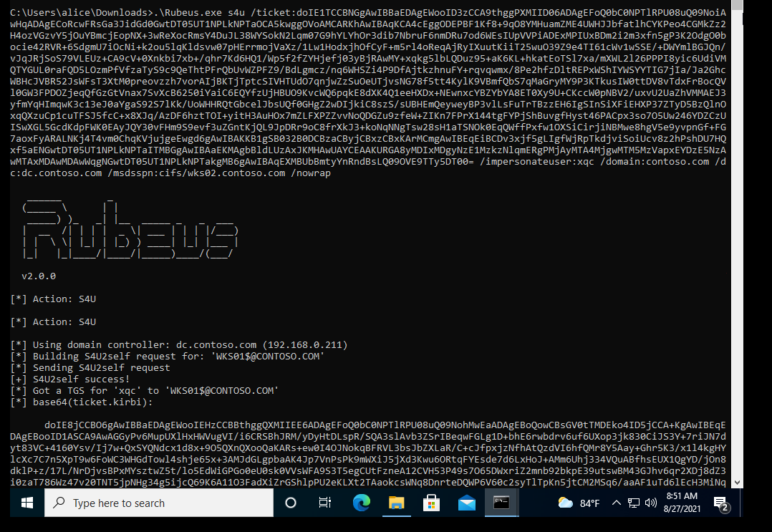The height and width of the screenshot is (532, 772).
Task: Click the '.\Rubeus.exe' command text
Action: tap(188, 12)
